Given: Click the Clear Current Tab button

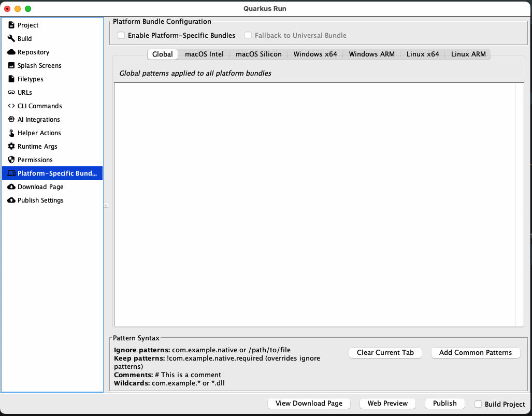Looking at the screenshot, I should point(385,353).
